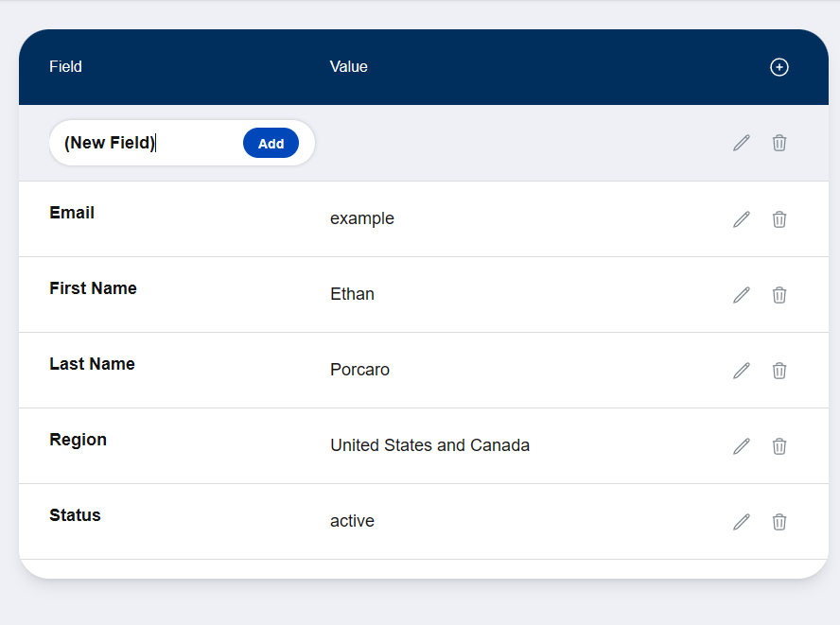Image resolution: width=840 pixels, height=625 pixels.
Task: Edit the Email field value
Action: [741, 218]
